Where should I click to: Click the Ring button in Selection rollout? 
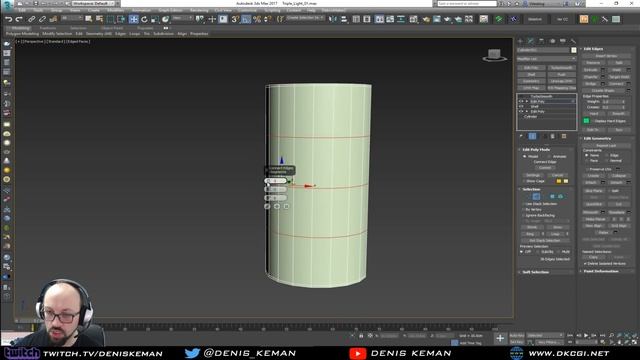pyautogui.click(x=530, y=234)
